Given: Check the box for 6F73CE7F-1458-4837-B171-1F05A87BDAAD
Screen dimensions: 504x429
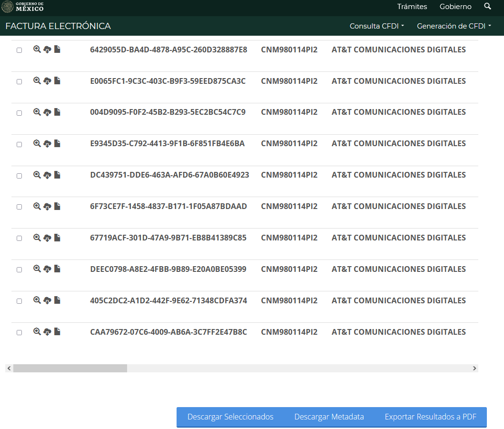Looking at the screenshot, I should (x=20, y=207).
